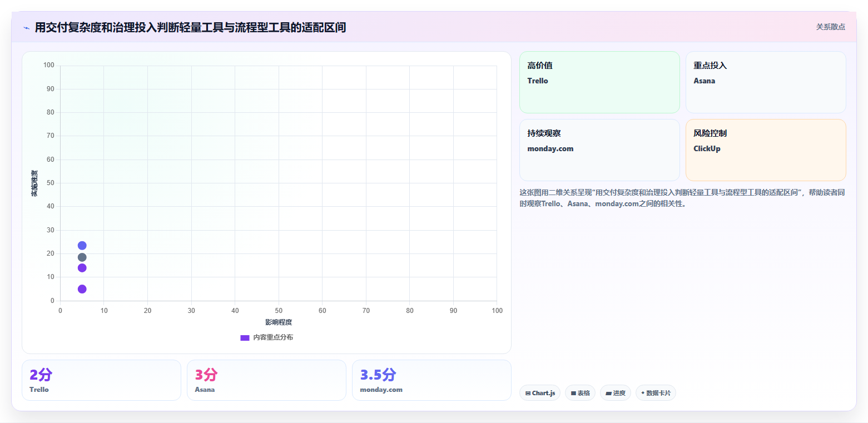Open the Chart.js tag
The height and width of the screenshot is (423, 868).
540,393
